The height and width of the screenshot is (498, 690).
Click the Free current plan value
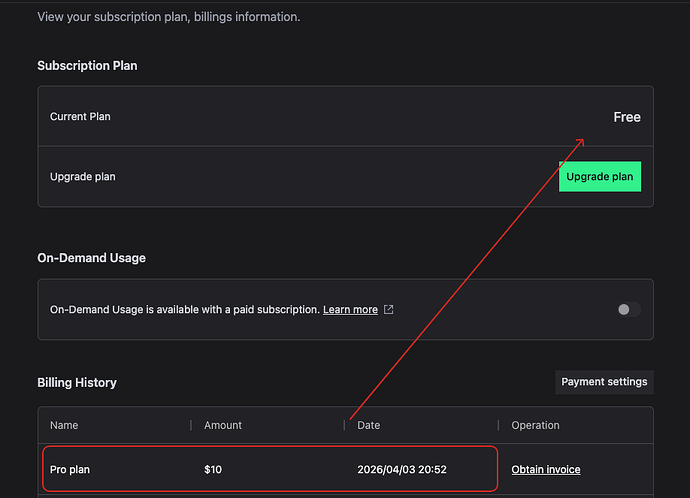pos(627,117)
